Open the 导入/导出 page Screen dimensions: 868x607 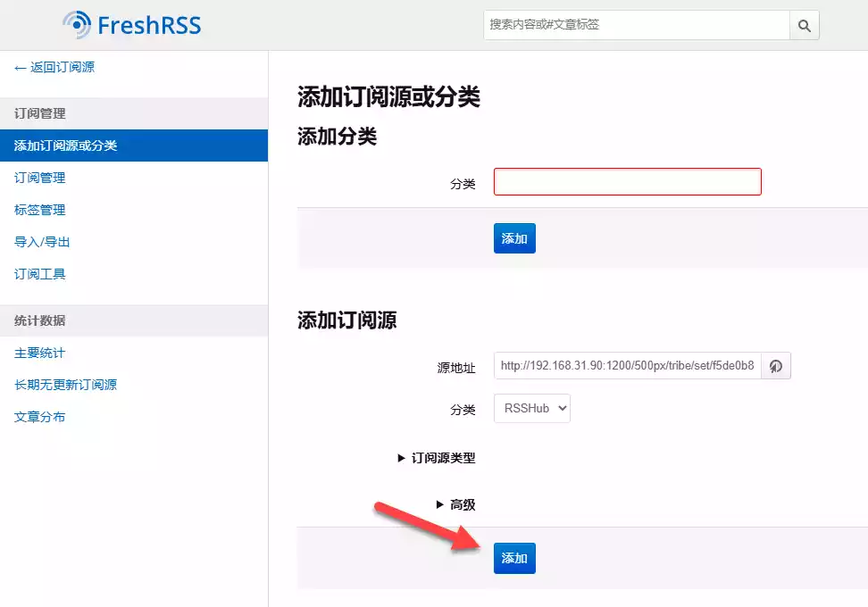click(x=40, y=242)
